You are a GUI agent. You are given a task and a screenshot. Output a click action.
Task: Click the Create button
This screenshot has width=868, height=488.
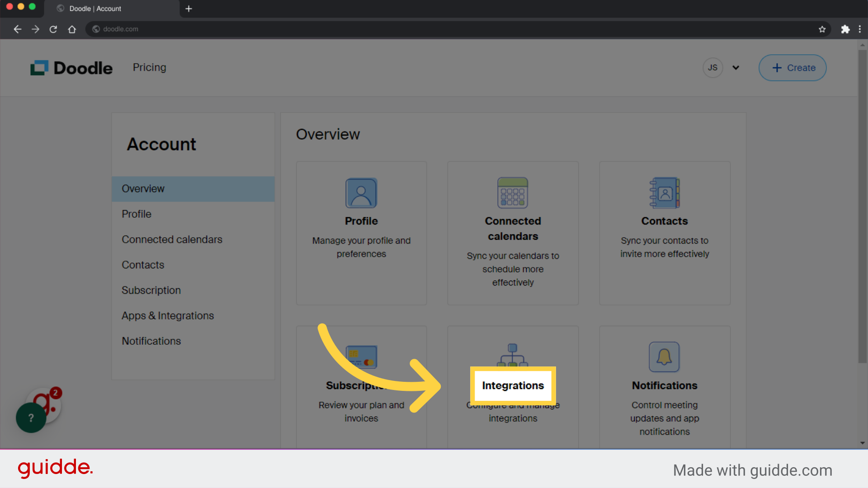click(x=792, y=67)
